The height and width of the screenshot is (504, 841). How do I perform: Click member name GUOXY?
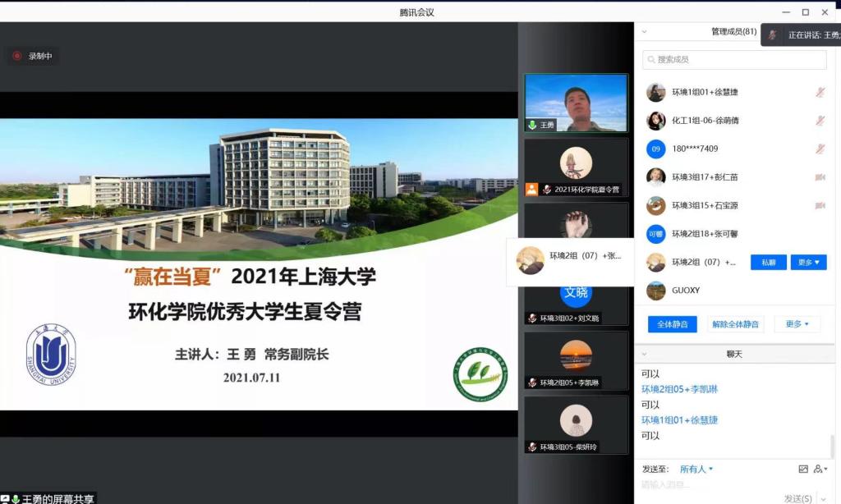pyautogui.click(x=686, y=290)
